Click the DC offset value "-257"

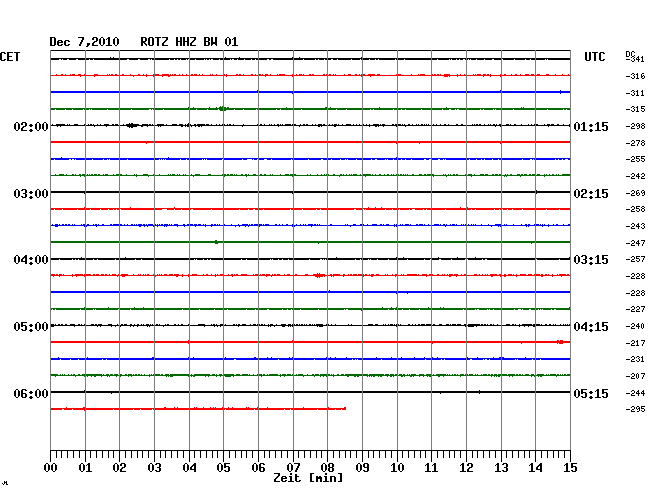pos(635,259)
